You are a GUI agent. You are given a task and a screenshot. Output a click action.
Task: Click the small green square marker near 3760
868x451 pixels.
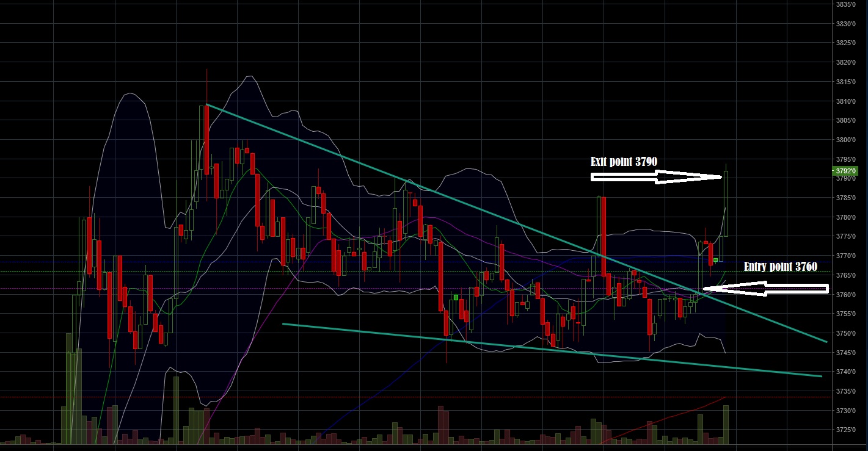click(x=456, y=297)
